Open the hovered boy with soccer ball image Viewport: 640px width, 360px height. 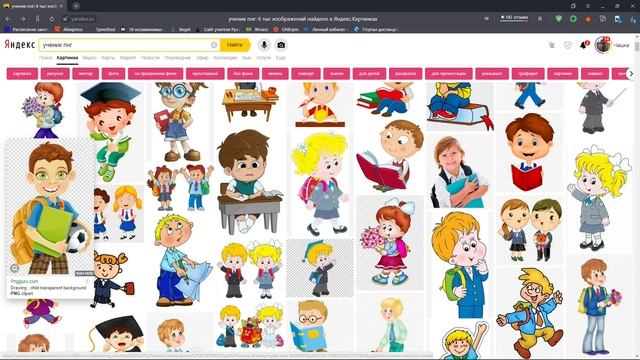50,207
